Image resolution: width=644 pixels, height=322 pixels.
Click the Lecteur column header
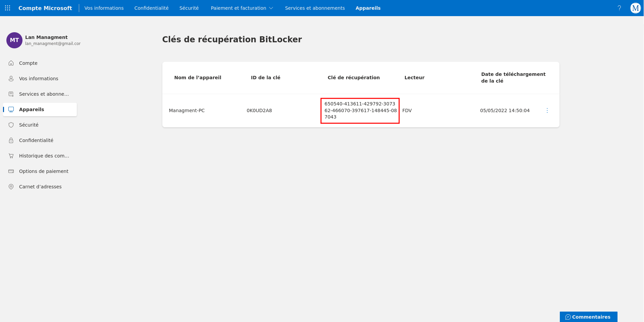415,78
